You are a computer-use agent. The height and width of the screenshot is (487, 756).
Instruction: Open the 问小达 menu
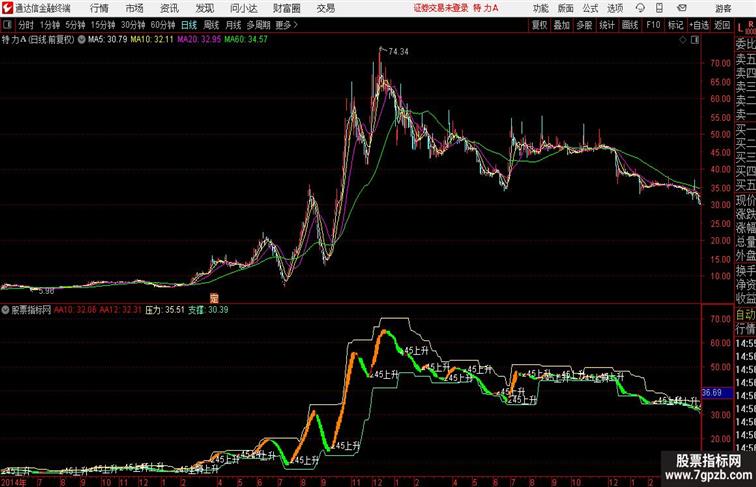(244, 8)
